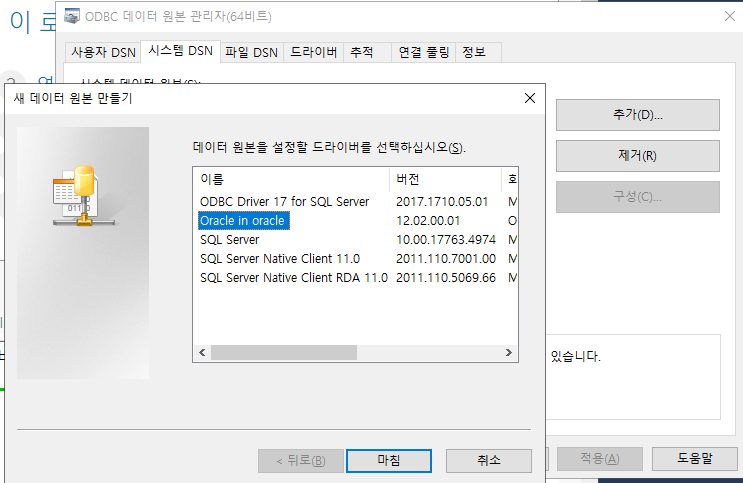This screenshot has width=743, height=483.
Task: Click the horizontal scrollbar thumb in driver list
Action: (x=284, y=353)
